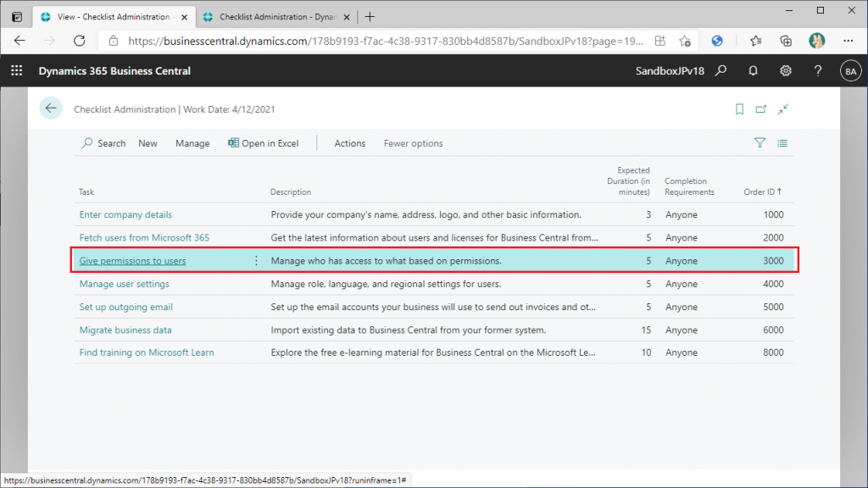
Task: Click the apps available icon in address bar
Action: point(659,41)
